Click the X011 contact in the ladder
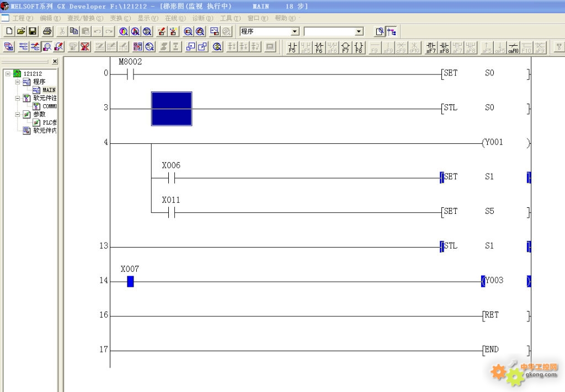The width and height of the screenshot is (565, 392). point(172,213)
